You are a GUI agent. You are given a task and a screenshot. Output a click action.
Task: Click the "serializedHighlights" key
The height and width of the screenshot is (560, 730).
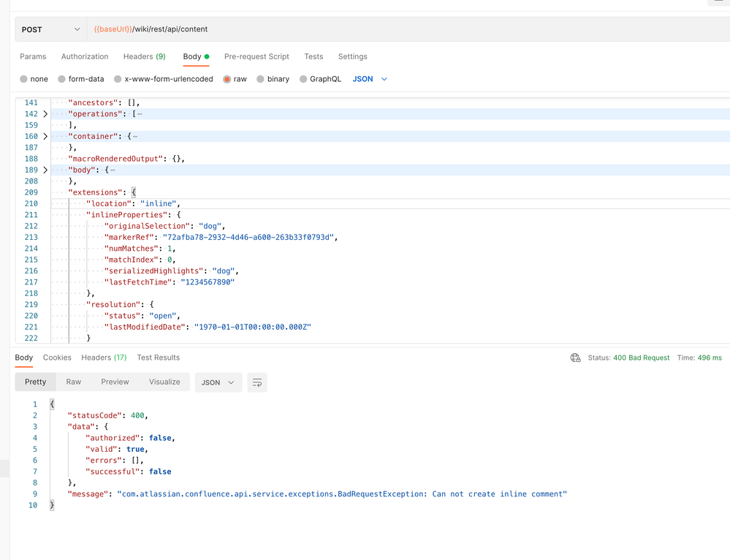tap(153, 271)
